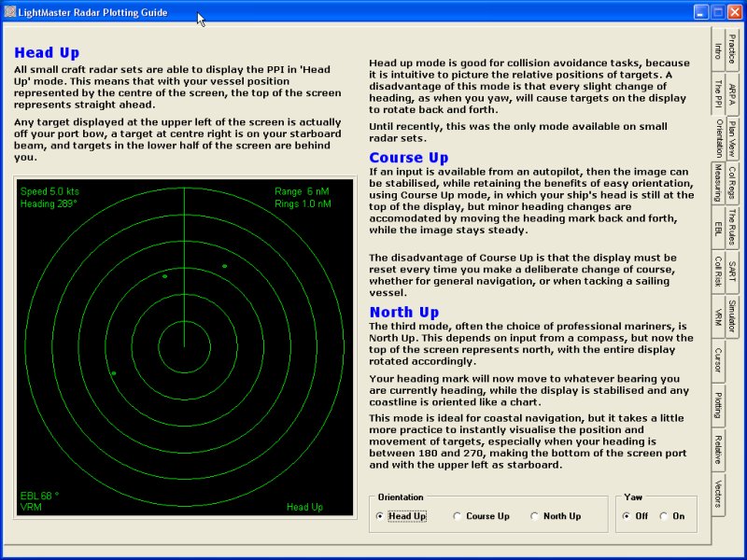Open the EBL tab
747x560 pixels.
(x=717, y=228)
